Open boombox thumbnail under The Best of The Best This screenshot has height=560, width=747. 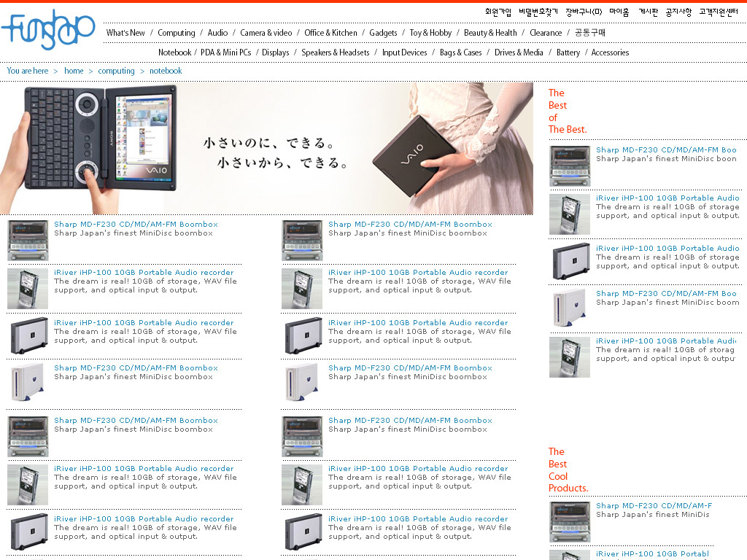[x=570, y=166]
